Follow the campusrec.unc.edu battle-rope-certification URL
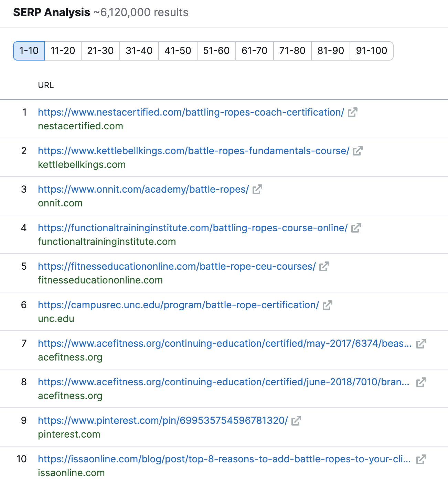The width and height of the screenshot is (448, 483). tap(179, 305)
